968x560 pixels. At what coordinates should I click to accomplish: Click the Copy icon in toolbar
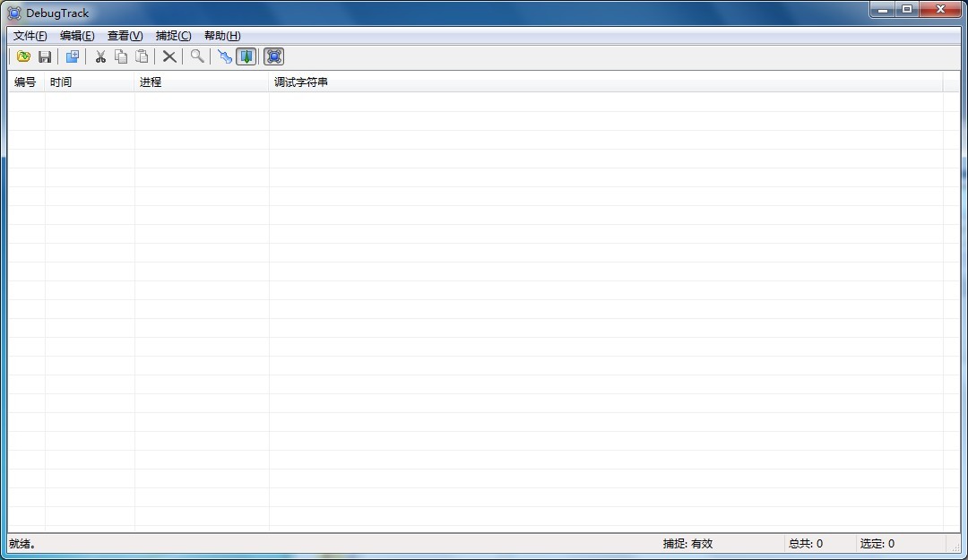[x=121, y=56]
